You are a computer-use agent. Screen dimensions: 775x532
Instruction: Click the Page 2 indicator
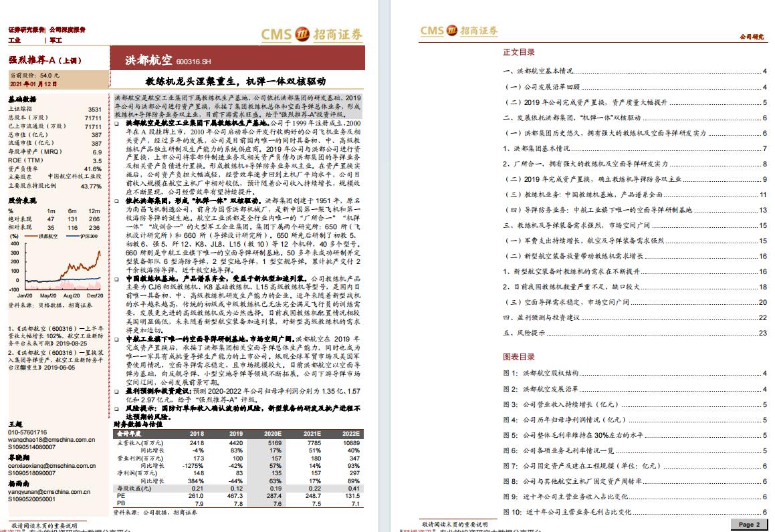pos(750,524)
